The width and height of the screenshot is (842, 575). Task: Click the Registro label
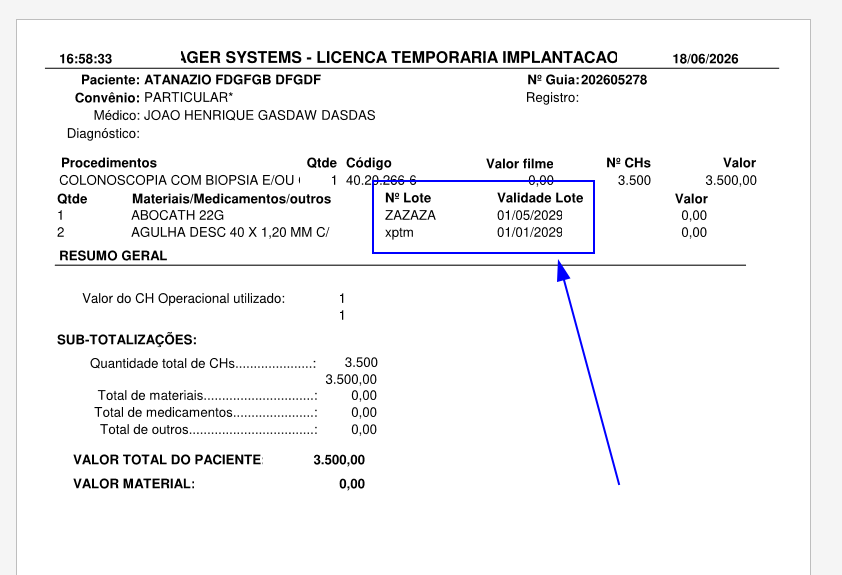click(x=552, y=98)
